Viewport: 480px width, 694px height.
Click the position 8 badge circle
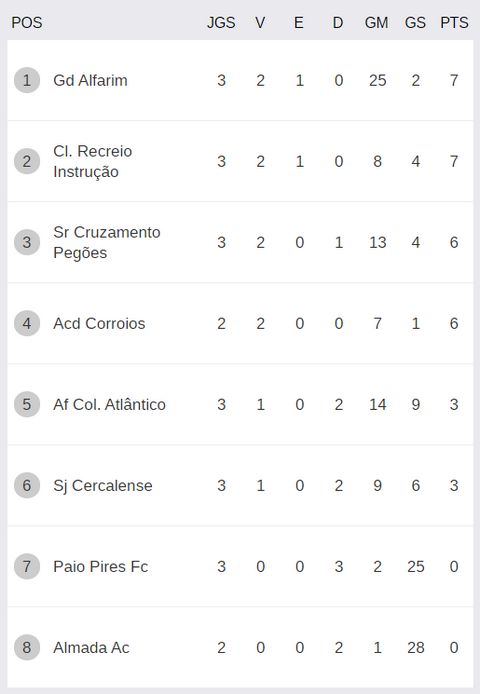27,647
